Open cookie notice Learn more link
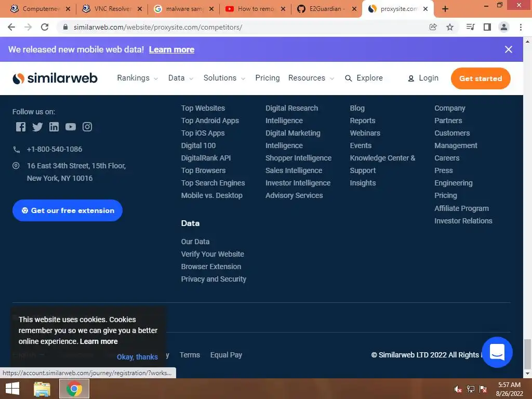532x399 pixels. coord(99,341)
